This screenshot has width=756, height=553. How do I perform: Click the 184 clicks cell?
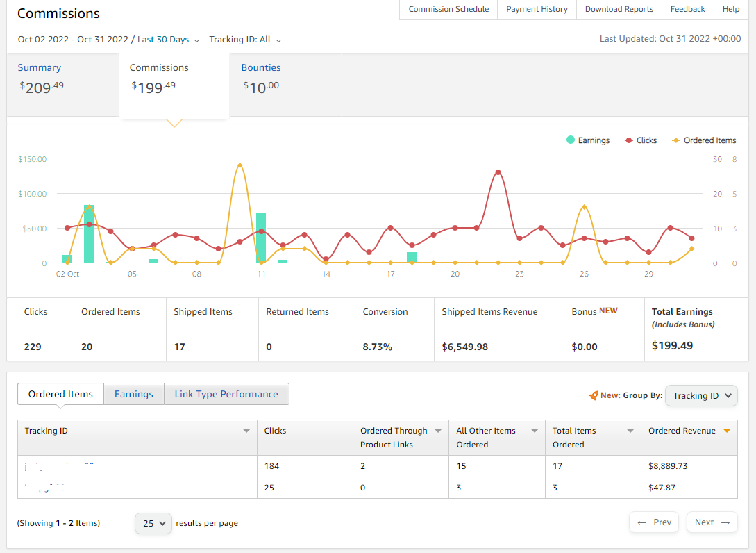click(305, 466)
